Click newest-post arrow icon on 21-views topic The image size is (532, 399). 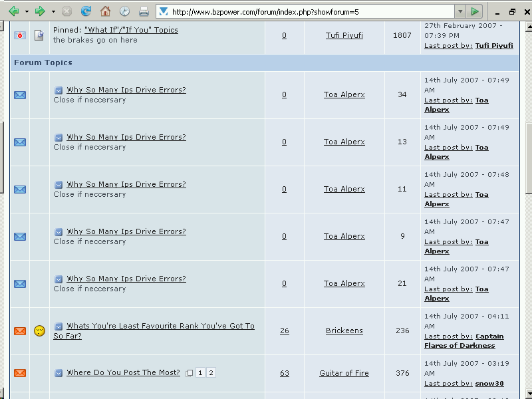coord(59,279)
